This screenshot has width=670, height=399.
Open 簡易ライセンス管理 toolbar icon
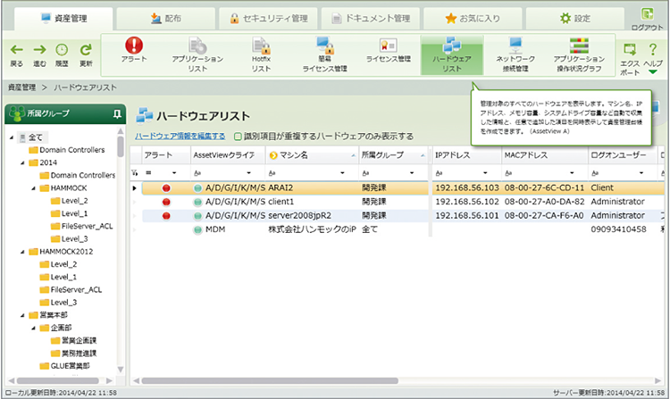click(x=325, y=45)
